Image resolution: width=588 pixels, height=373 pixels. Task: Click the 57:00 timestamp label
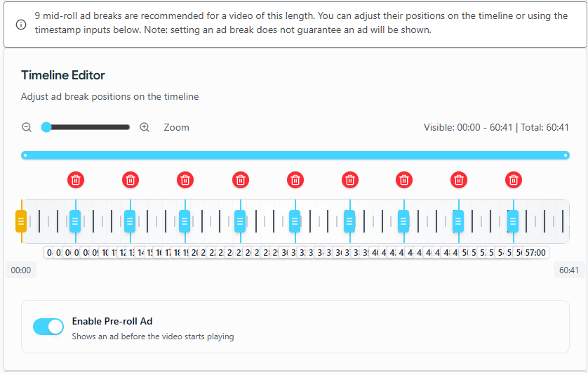click(535, 252)
